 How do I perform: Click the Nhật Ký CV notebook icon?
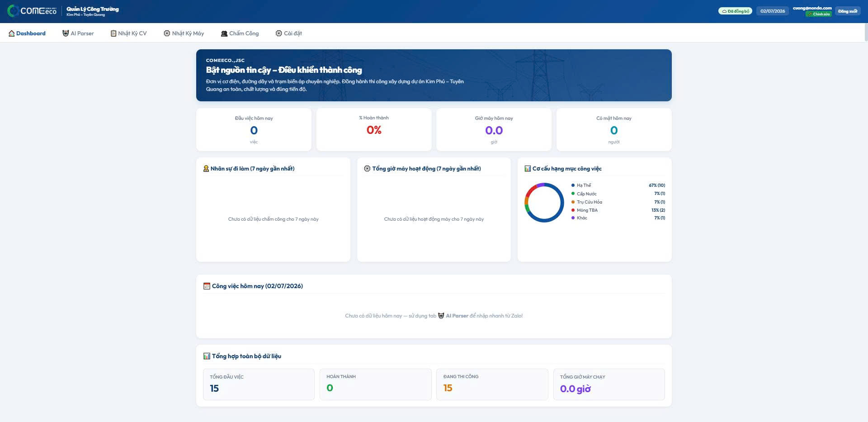tap(113, 33)
